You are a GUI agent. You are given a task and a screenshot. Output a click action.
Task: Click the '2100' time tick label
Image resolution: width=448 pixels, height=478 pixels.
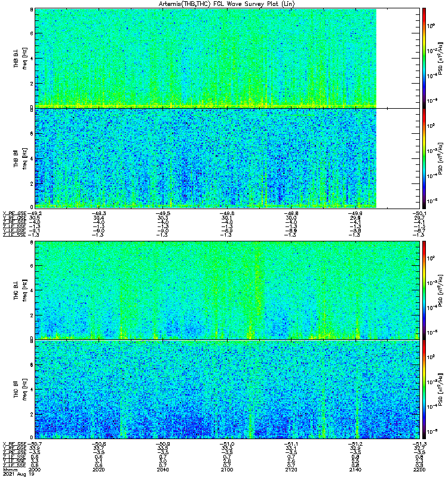(x=227, y=470)
